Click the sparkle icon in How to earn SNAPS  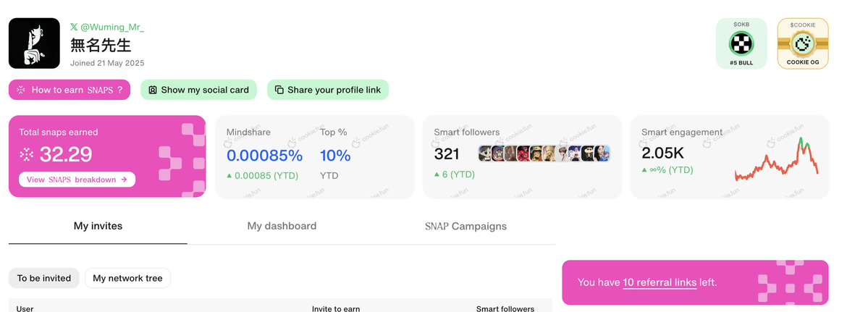(x=20, y=90)
